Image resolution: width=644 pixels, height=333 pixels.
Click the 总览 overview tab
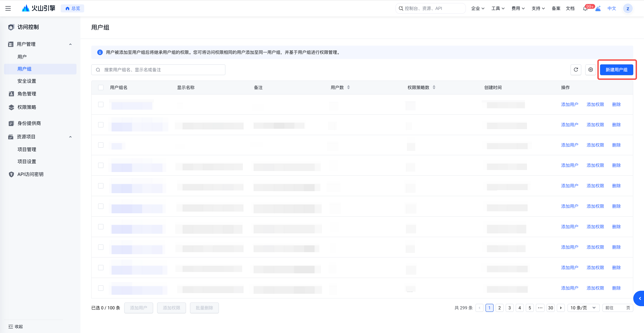[x=72, y=9]
